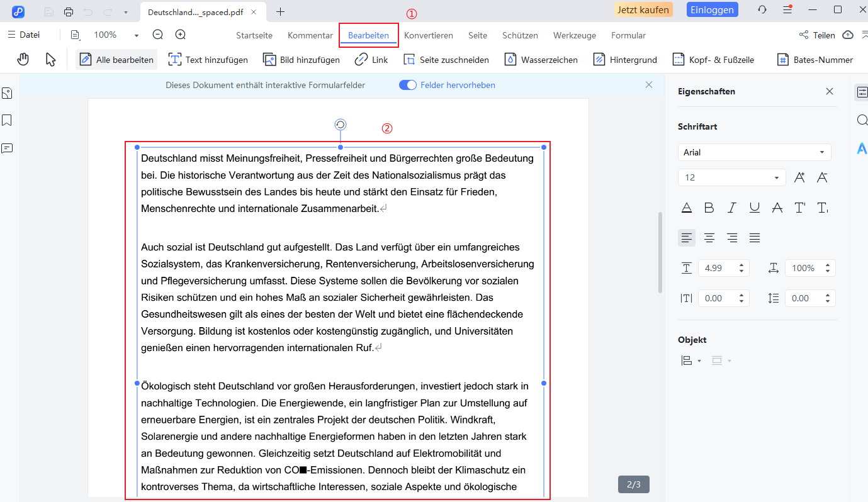Open the zoom level 100% dropdown
This screenshot has width=868, height=502.
(137, 36)
